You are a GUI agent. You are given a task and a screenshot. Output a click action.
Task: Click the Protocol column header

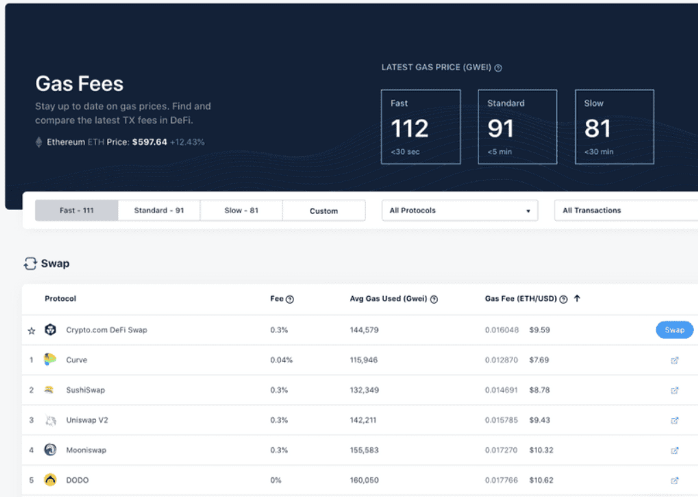(60, 298)
